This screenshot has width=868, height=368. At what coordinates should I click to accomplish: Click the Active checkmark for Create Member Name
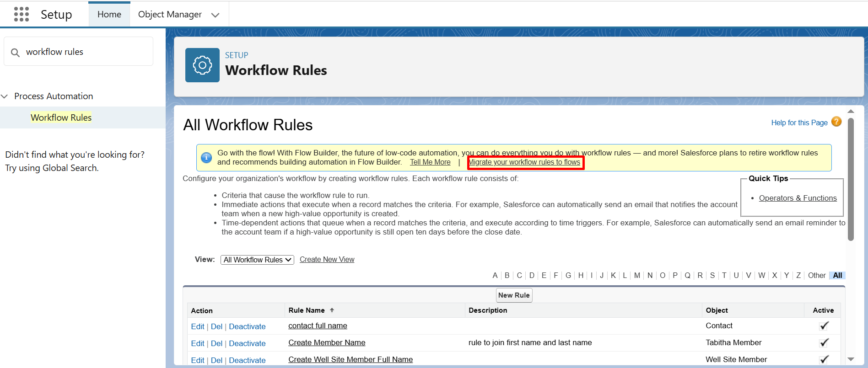point(824,342)
